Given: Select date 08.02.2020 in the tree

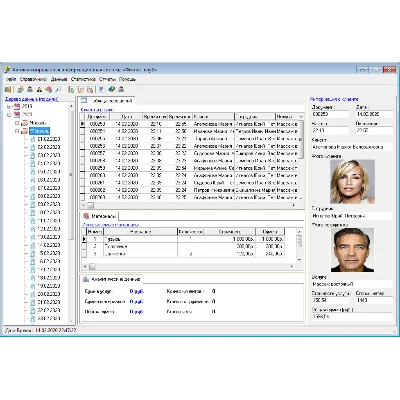Looking at the screenshot, I should [49, 196].
